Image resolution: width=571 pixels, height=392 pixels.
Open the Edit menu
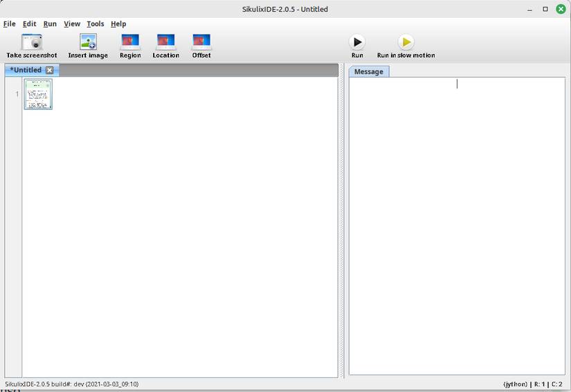coord(30,24)
